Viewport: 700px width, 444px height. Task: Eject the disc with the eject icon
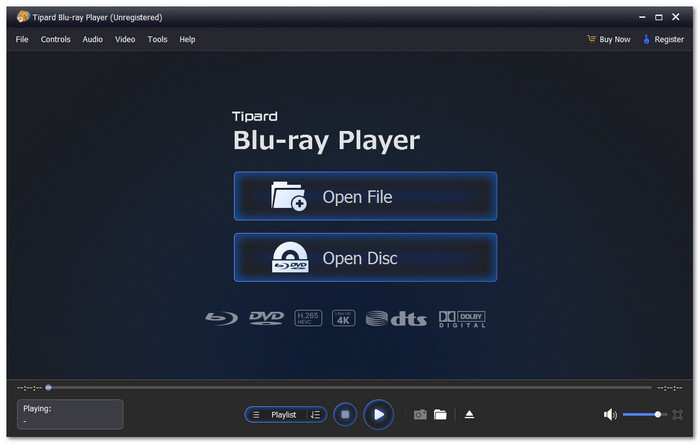coord(469,415)
